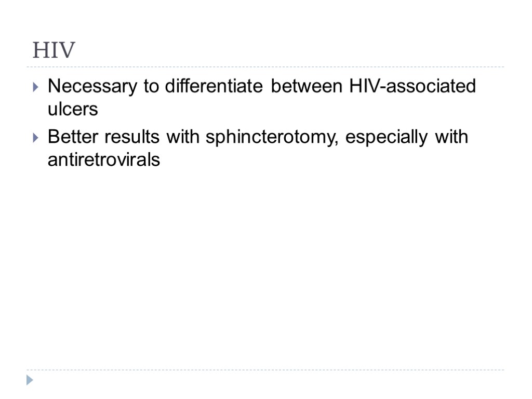The height and width of the screenshot is (399, 532).
Task: Click the term "HIV-associated" in the first bullet
Action: pyautogui.click(x=409, y=86)
